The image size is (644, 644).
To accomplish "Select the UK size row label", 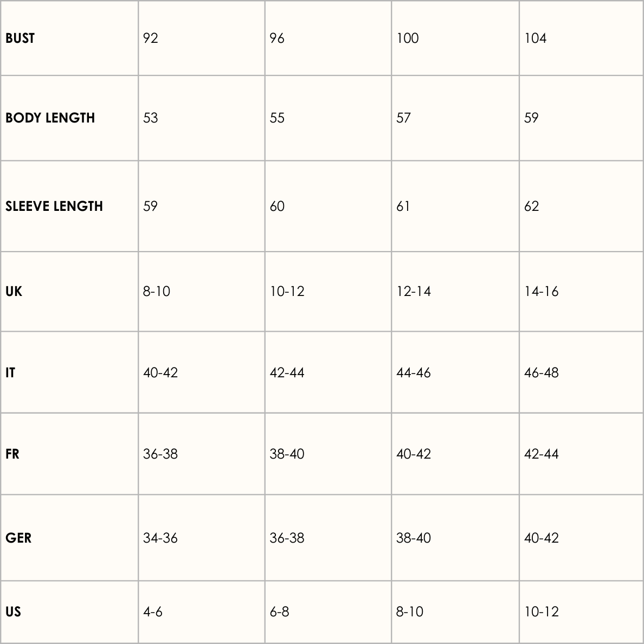I will pos(14,291).
